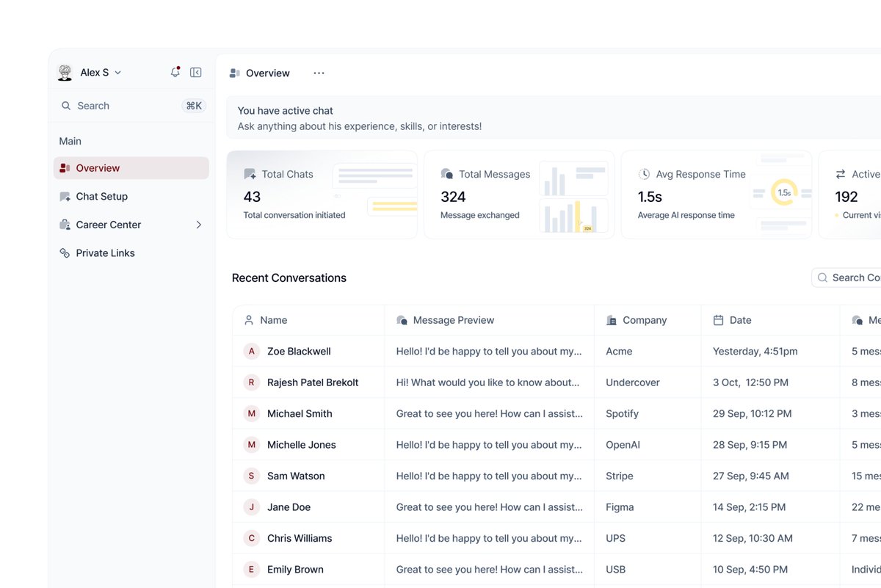Image resolution: width=881 pixels, height=588 pixels.
Task: Click the Stripe company cell
Action: coord(648,476)
